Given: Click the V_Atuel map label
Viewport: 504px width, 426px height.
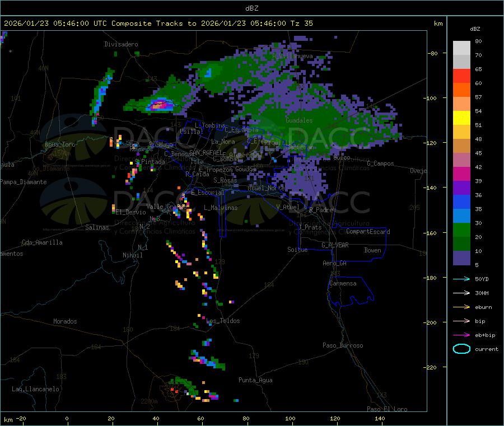Looking at the screenshot, I should tap(288, 207).
